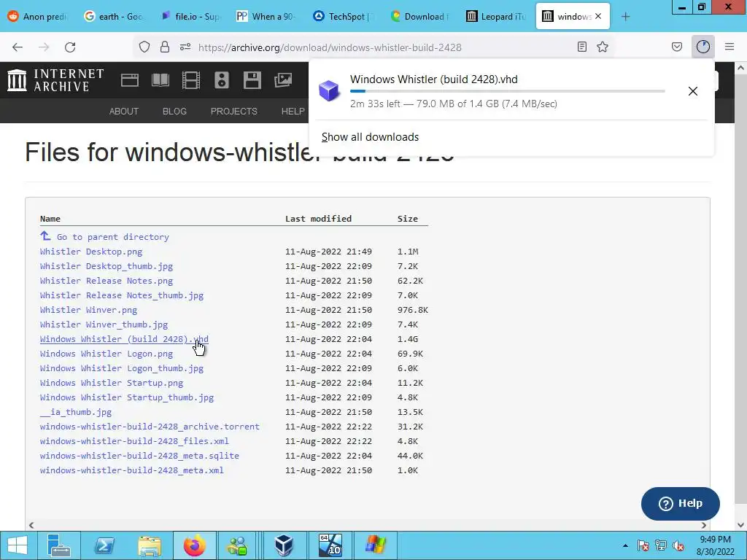
Task: Open File Explorer from taskbar
Action: click(x=150, y=545)
